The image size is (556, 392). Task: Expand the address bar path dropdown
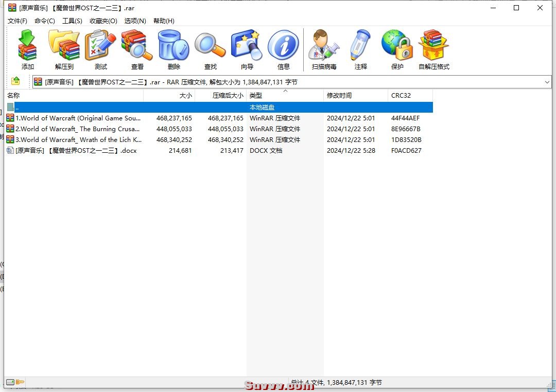(x=547, y=82)
